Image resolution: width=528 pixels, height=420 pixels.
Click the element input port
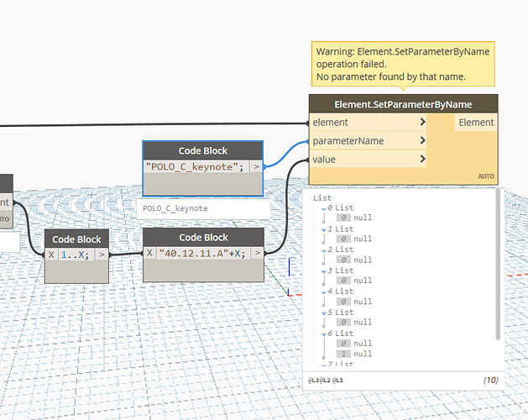tap(368, 123)
